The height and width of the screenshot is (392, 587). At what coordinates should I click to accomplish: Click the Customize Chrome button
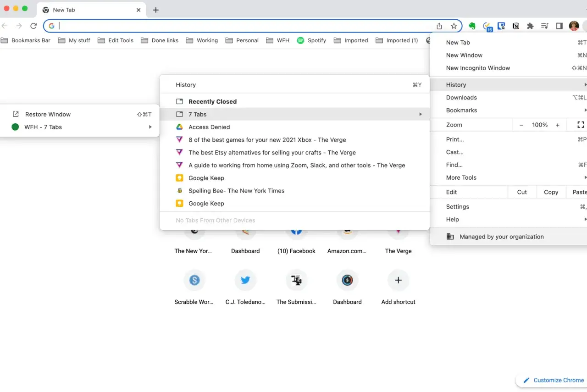554,380
